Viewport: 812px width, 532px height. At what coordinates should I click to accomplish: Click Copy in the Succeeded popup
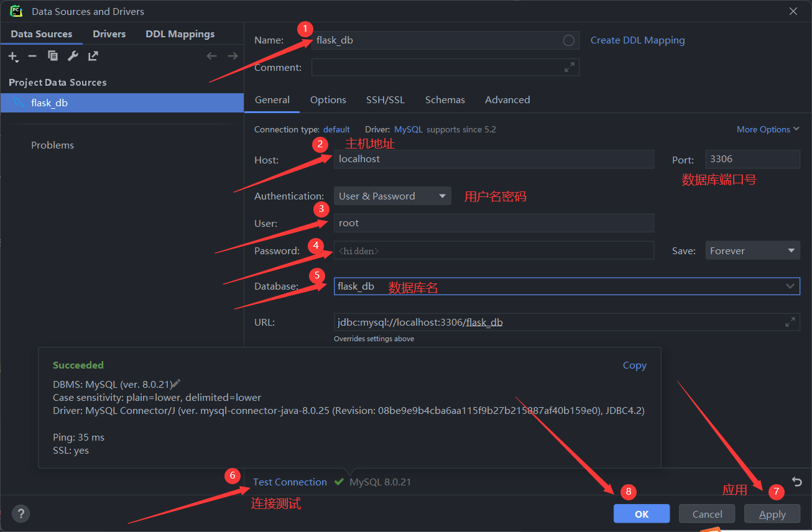pyautogui.click(x=634, y=365)
